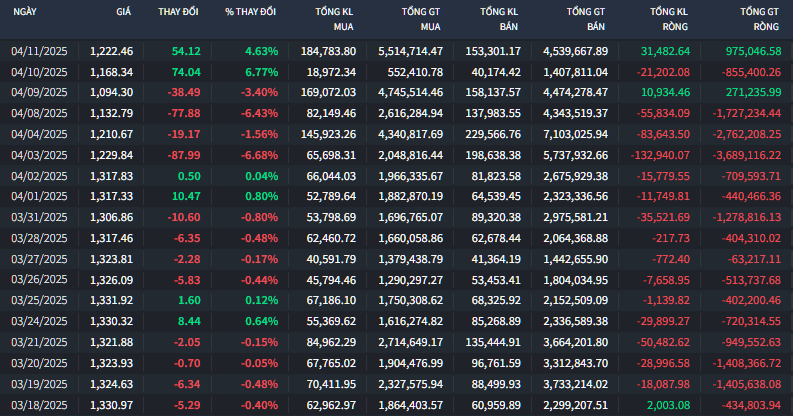The image size is (793, 416).
Task: Click the 03/20/2025 date cell
Action: [x=39, y=363]
